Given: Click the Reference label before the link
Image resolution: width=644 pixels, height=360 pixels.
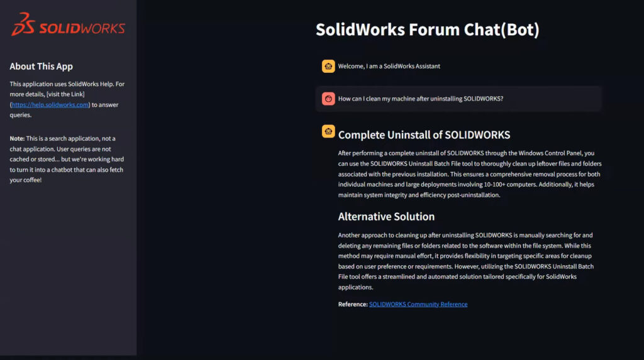Looking at the screenshot, I should [x=353, y=304].
